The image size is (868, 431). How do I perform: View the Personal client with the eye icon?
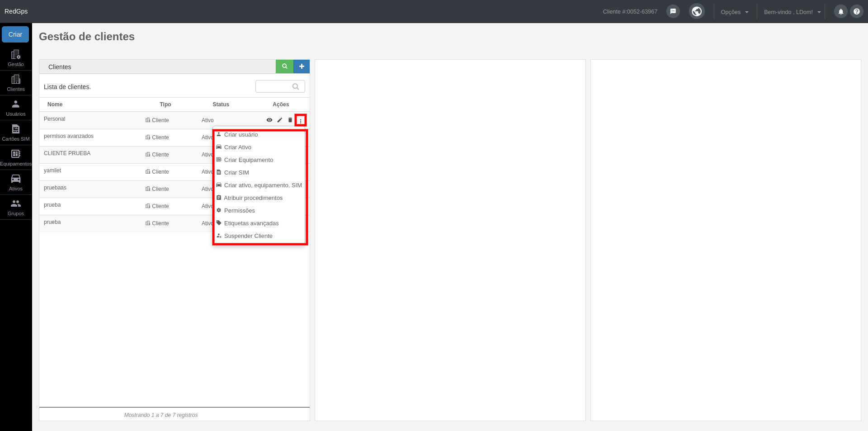(269, 120)
